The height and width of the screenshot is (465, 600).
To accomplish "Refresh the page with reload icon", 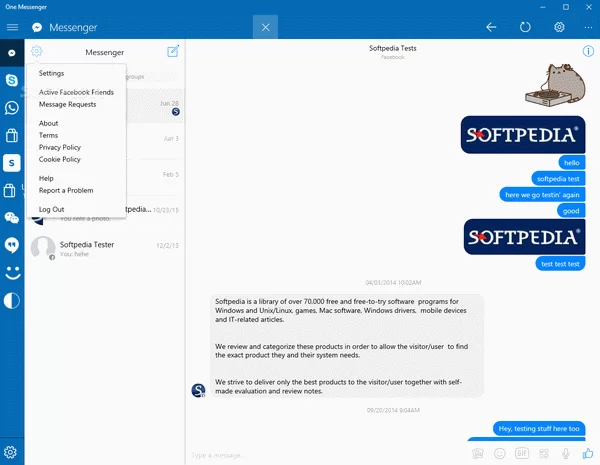I will click(x=525, y=27).
